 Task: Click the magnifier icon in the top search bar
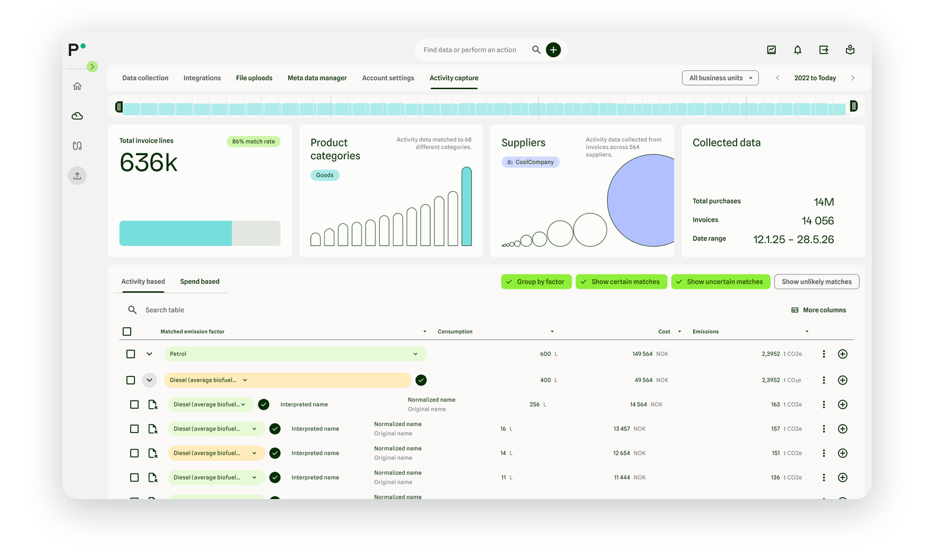(536, 50)
